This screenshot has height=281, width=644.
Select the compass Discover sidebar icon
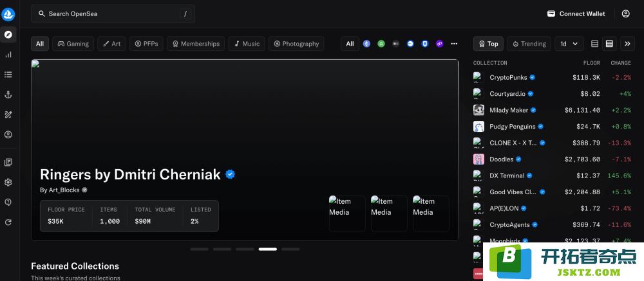[8, 35]
